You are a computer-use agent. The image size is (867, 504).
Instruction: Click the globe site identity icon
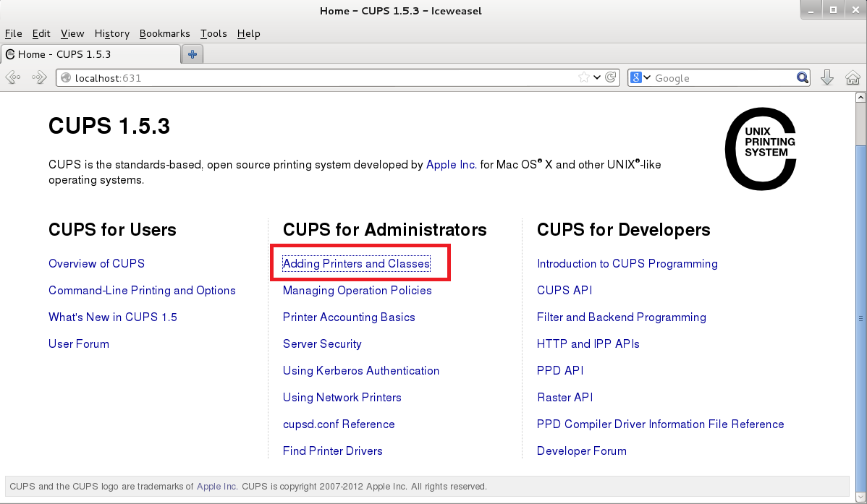pos(66,78)
